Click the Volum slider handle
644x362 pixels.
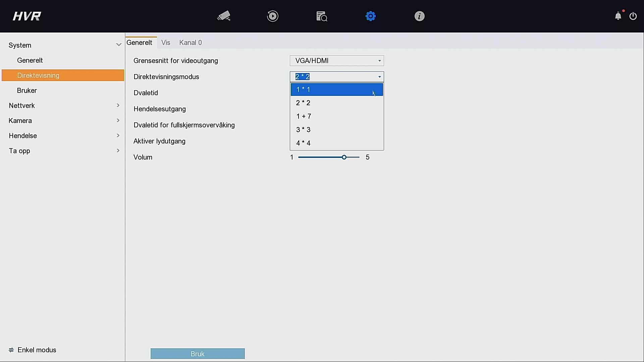click(x=344, y=157)
